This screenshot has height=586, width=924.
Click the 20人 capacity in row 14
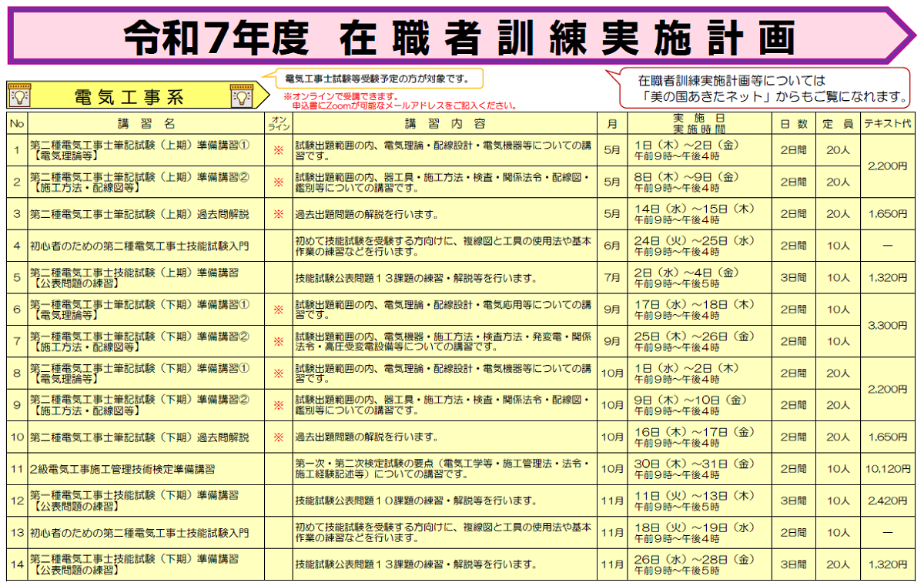coord(838,564)
